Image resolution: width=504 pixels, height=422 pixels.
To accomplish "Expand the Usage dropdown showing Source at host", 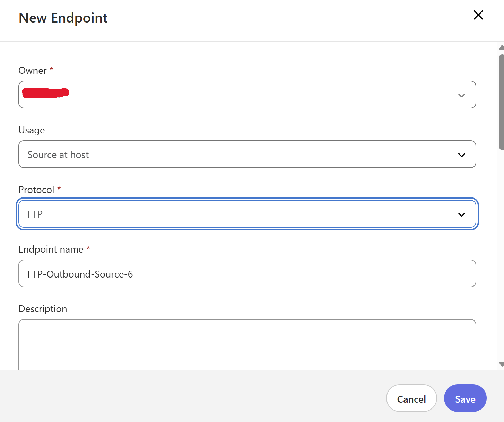I will [x=247, y=154].
